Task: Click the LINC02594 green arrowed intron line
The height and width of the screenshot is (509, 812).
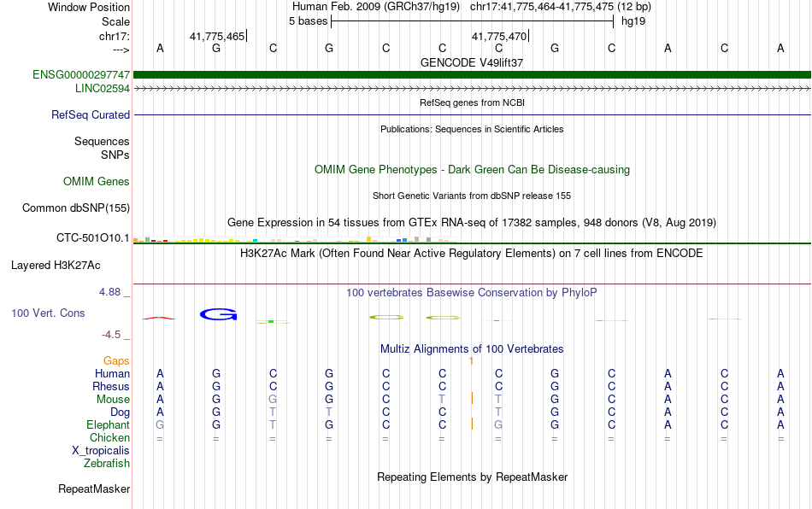Action: tap(472, 89)
